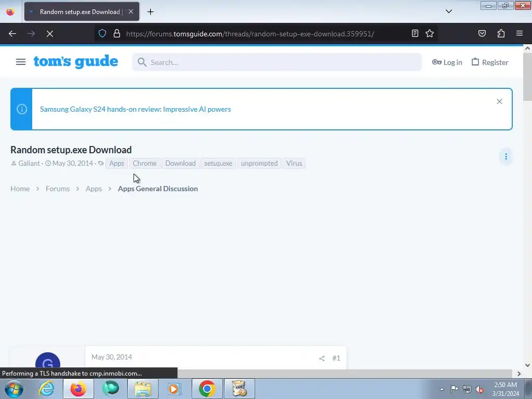Screen dimensions: 532x399
Task: Go to Apps breadcrumb
Action: pyautogui.click(x=94, y=189)
